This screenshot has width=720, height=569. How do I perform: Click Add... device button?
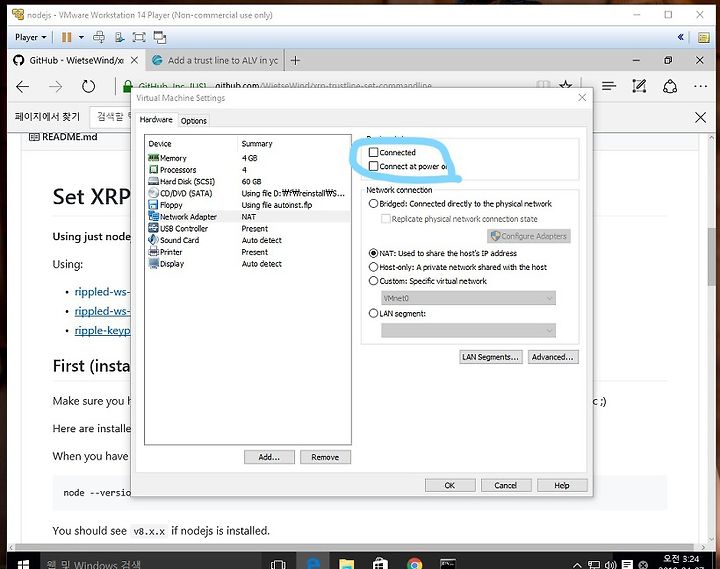pos(269,457)
